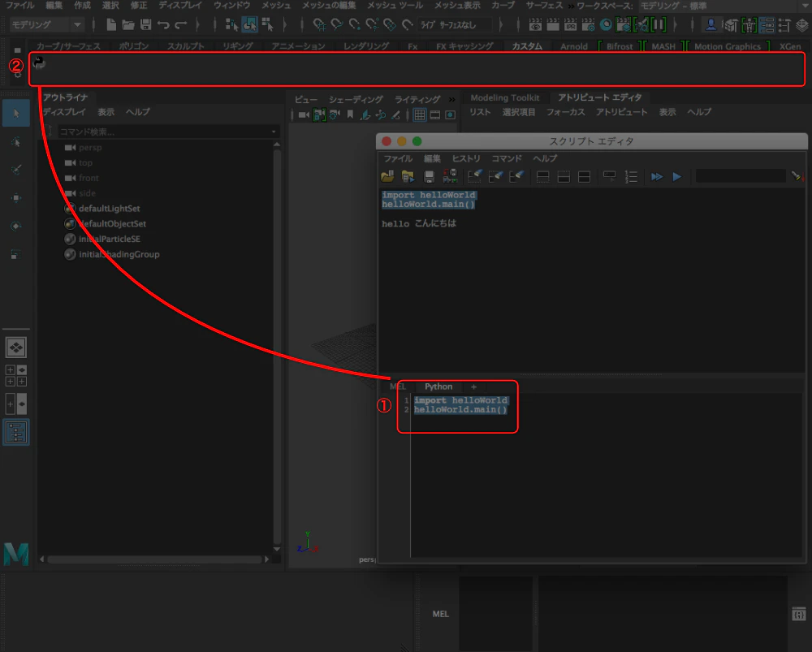
Task: Open シェーディング menu in viewport panel
Action: pos(356,99)
